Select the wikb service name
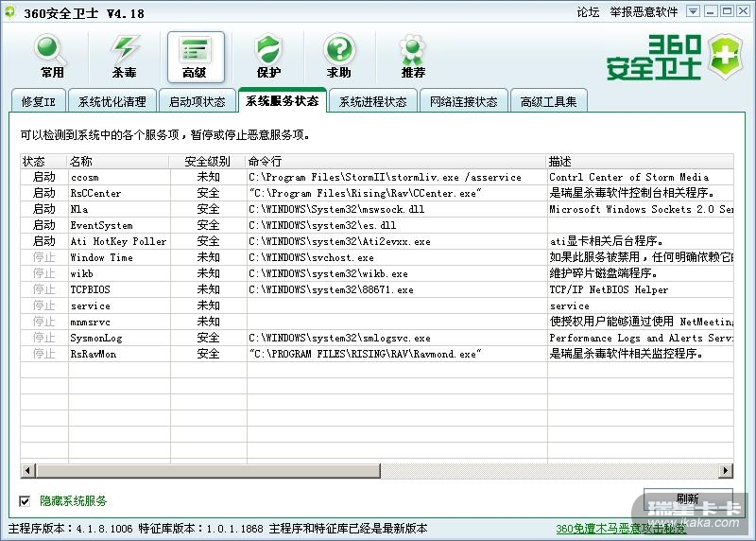 pyautogui.click(x=81, y=273)
